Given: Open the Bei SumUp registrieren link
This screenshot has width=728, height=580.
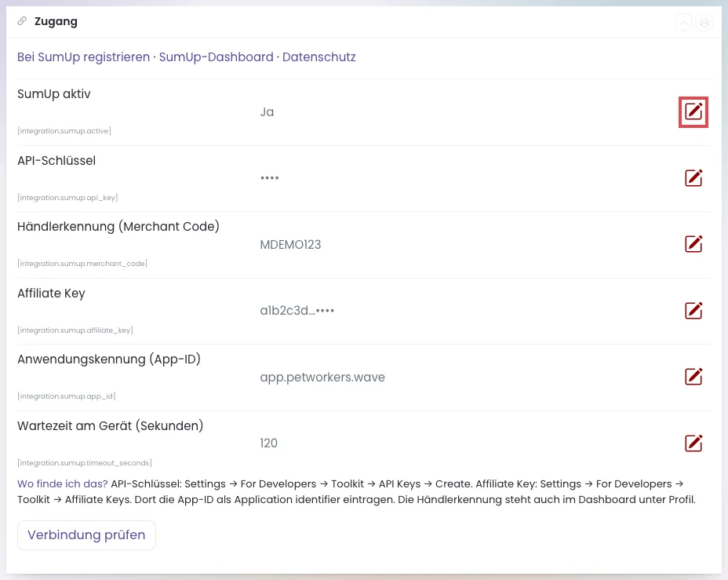Looking at the screenshot, I should click(84, 57).
